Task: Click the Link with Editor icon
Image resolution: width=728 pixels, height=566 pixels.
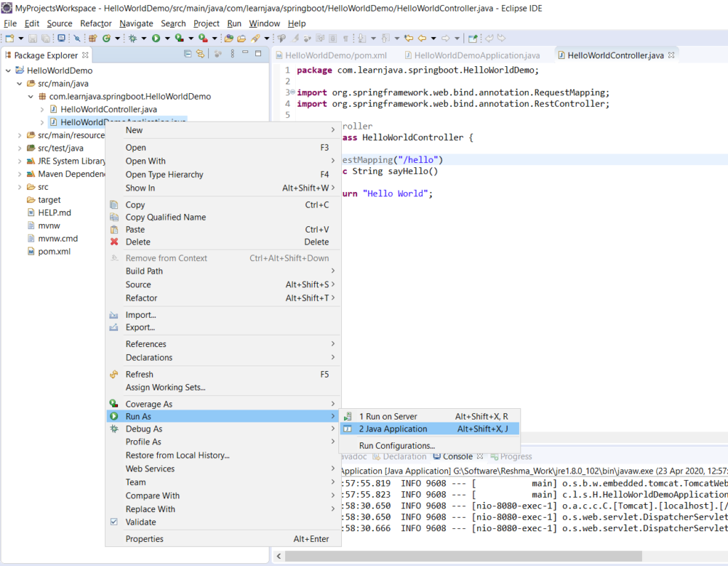Action: tap(200, 55)
